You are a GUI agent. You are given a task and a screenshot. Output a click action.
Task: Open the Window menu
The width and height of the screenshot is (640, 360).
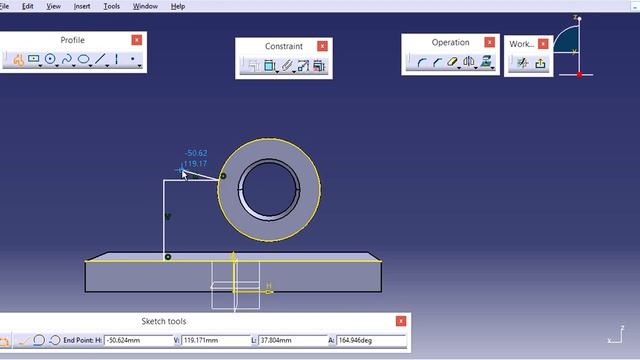145,6
